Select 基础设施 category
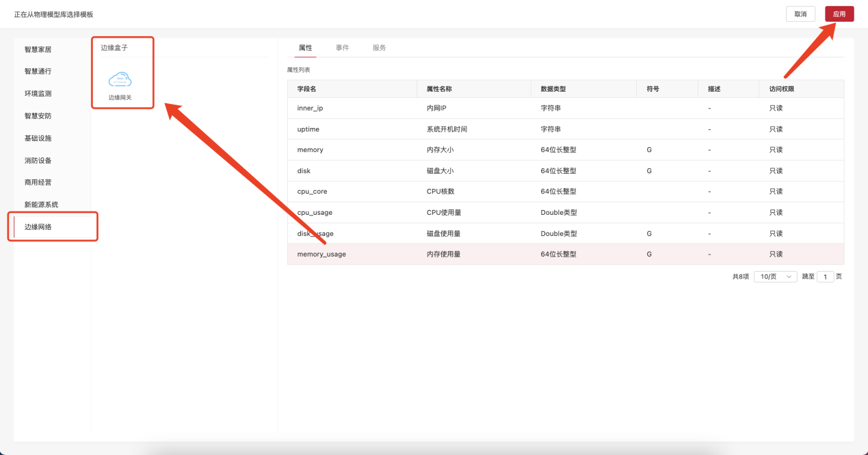The height and width of the screenshot is (455, 868). (x=38, y=138)
